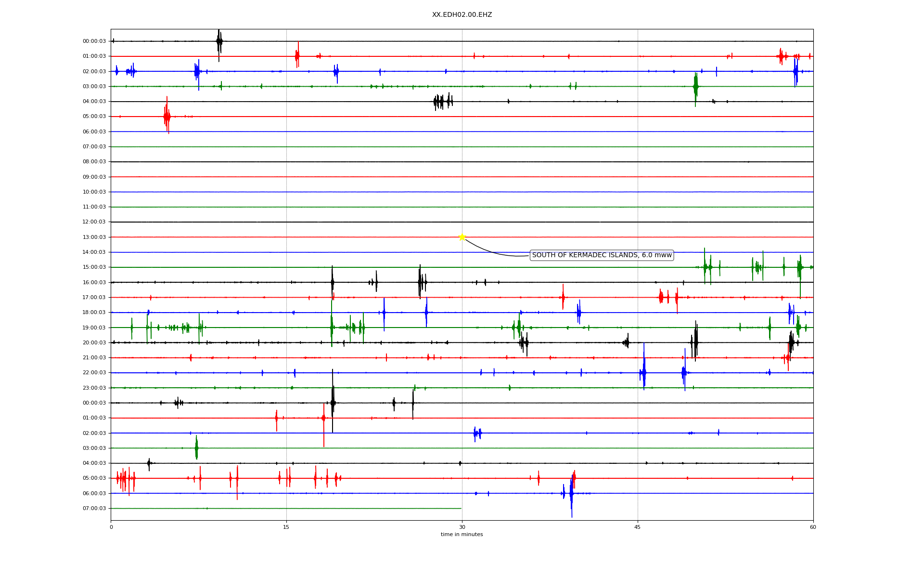
Task: Click the 18:00:03 time label
Action: (x=94, y=313)
